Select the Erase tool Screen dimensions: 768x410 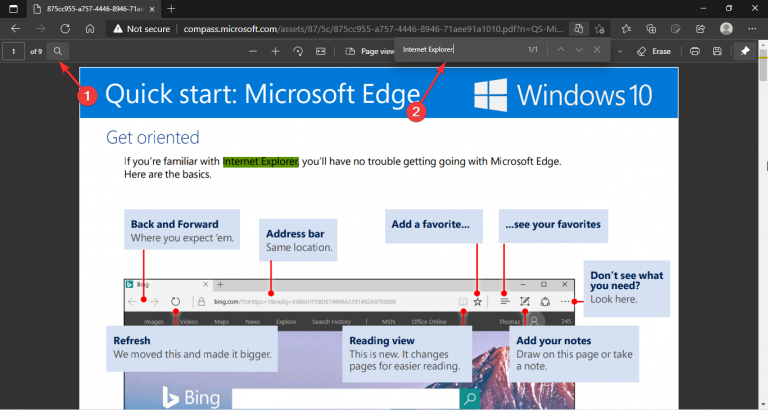[x=654, y=51]
